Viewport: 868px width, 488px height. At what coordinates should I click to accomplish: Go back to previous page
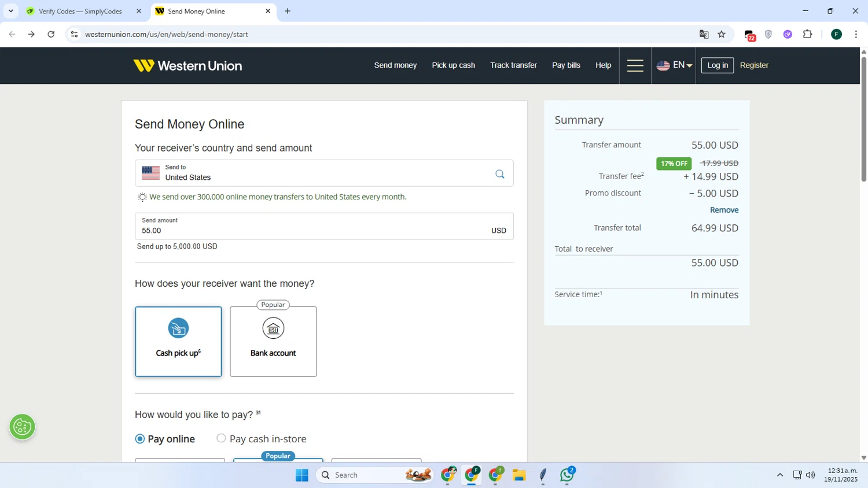12,34
